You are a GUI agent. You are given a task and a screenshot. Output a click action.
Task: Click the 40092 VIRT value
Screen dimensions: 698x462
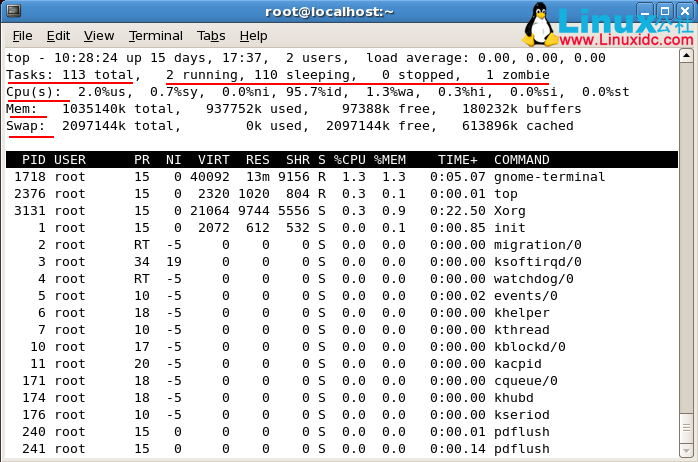(x=210, y=177)
